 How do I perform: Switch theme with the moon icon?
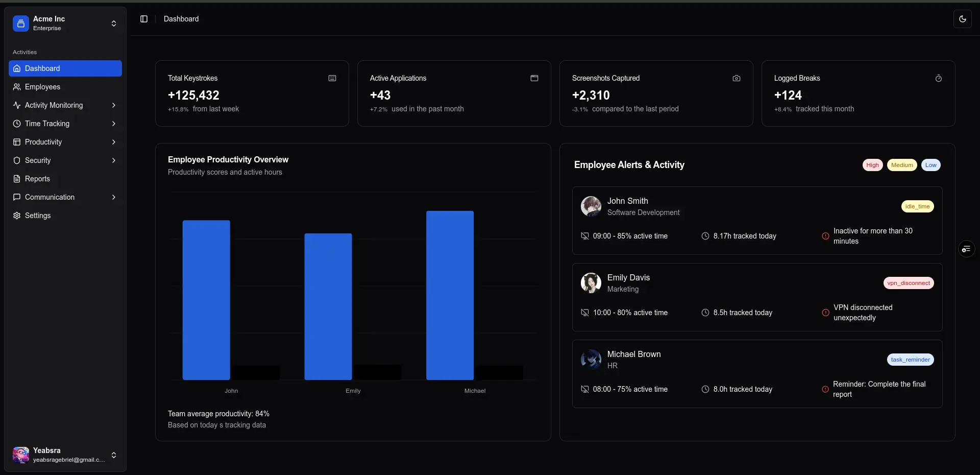tap(962, 19)
